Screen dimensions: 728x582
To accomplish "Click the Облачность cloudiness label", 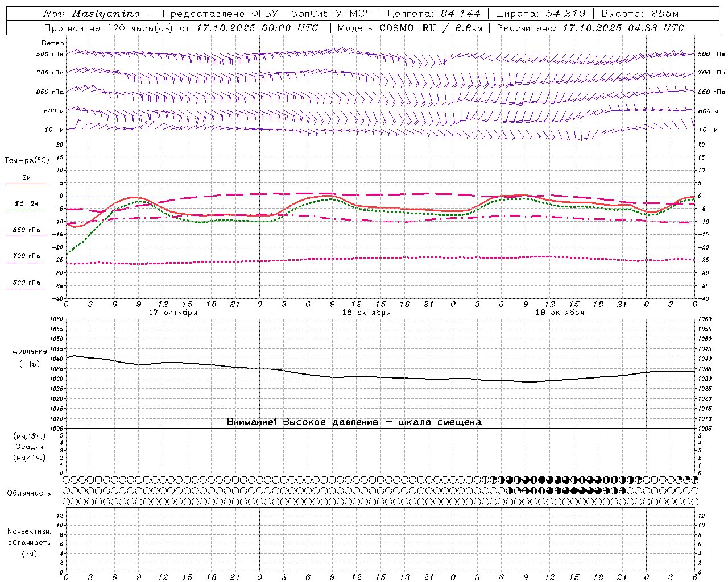I will click(28, 493).
